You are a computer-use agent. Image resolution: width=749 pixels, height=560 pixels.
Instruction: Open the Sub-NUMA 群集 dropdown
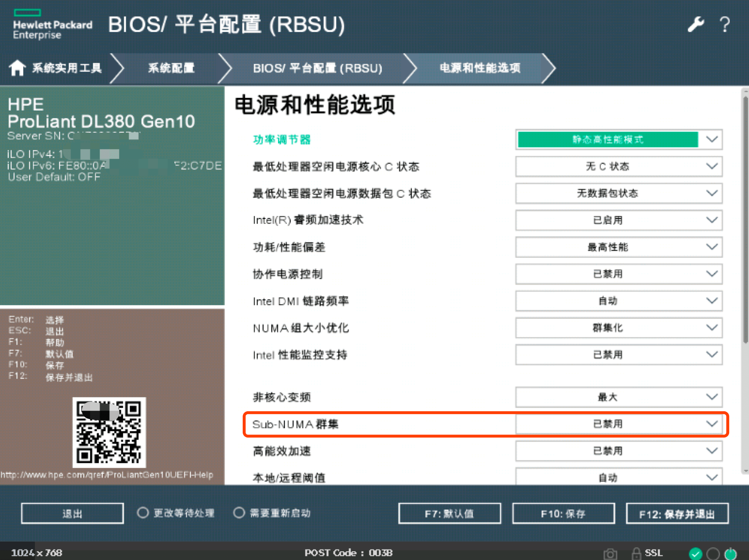tap(619, 424)
